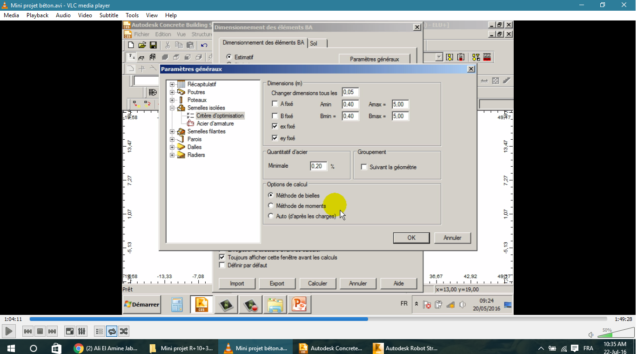The height and width of the screenshot is (354, 644).
Task: Enable 'Suivant la géométrie' grouping checkbox
Action: pos(364,167)
